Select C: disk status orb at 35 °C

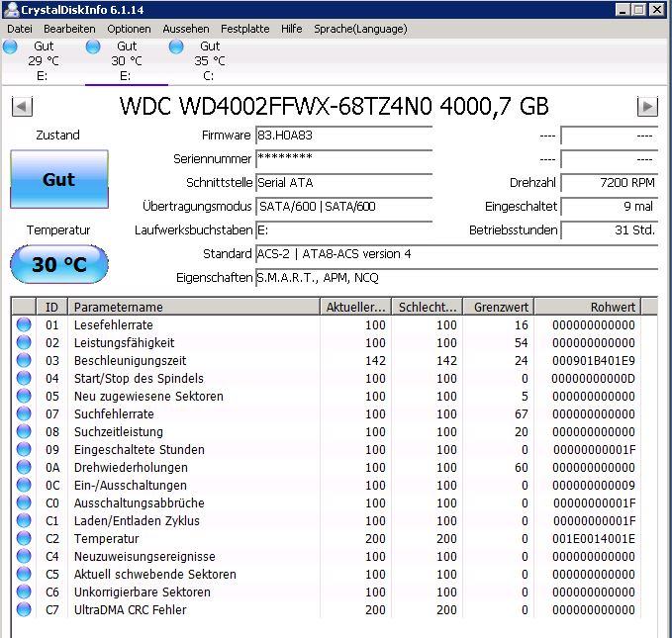pos(176,46)
